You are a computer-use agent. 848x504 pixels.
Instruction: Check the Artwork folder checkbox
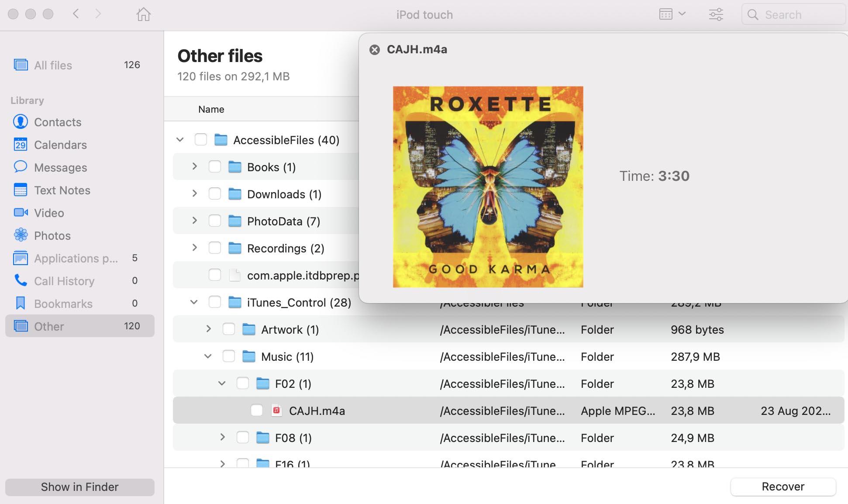point(229,329)
